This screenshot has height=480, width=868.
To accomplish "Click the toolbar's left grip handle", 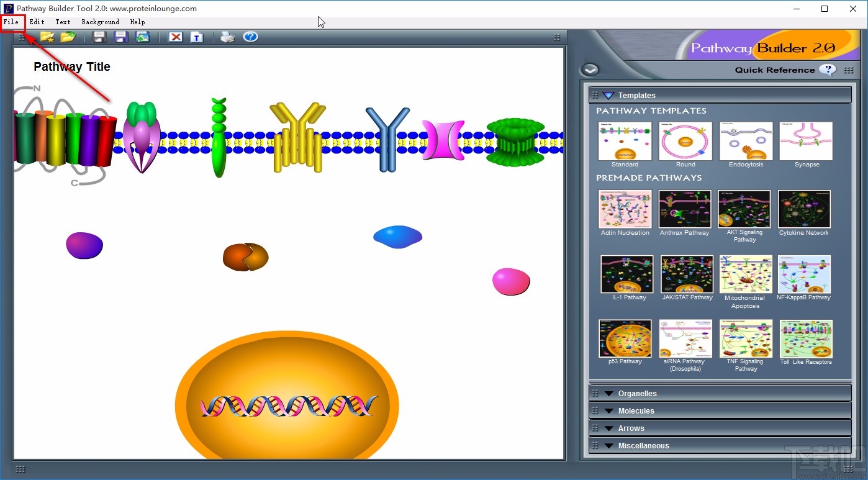I will (21, 37).
